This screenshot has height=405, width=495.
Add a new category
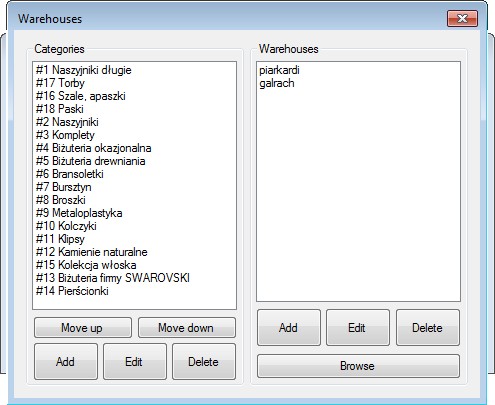(x=66, y=362)
